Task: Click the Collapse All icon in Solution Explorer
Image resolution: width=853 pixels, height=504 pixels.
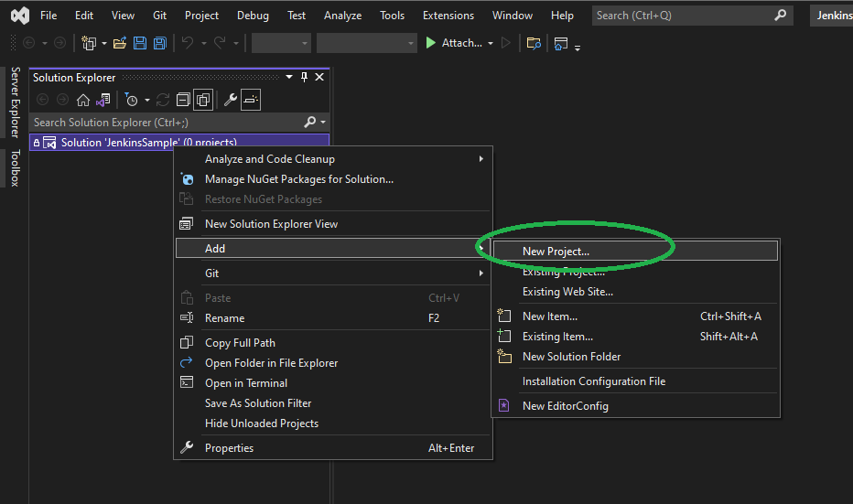Action: click(x=183, y=100)
